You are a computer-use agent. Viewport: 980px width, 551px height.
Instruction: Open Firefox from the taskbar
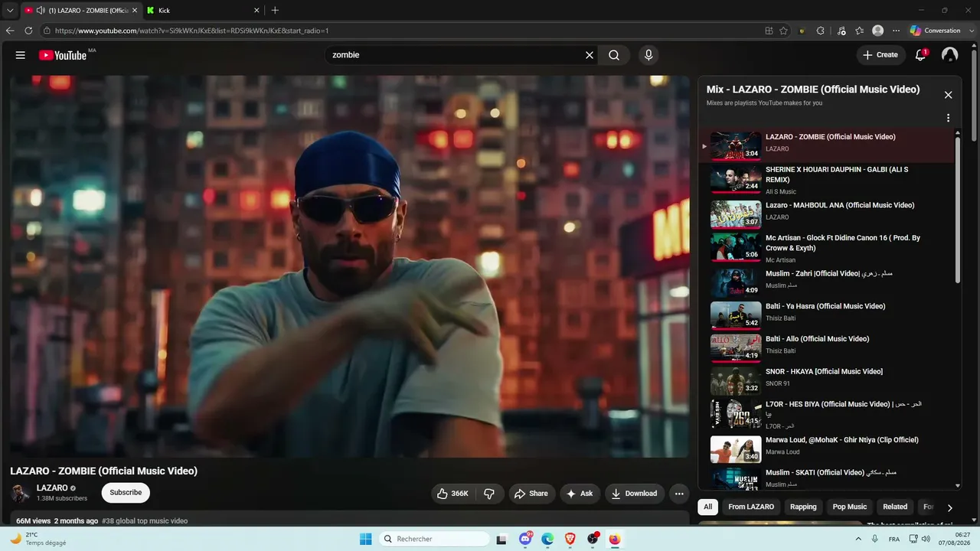click(614, 539)
